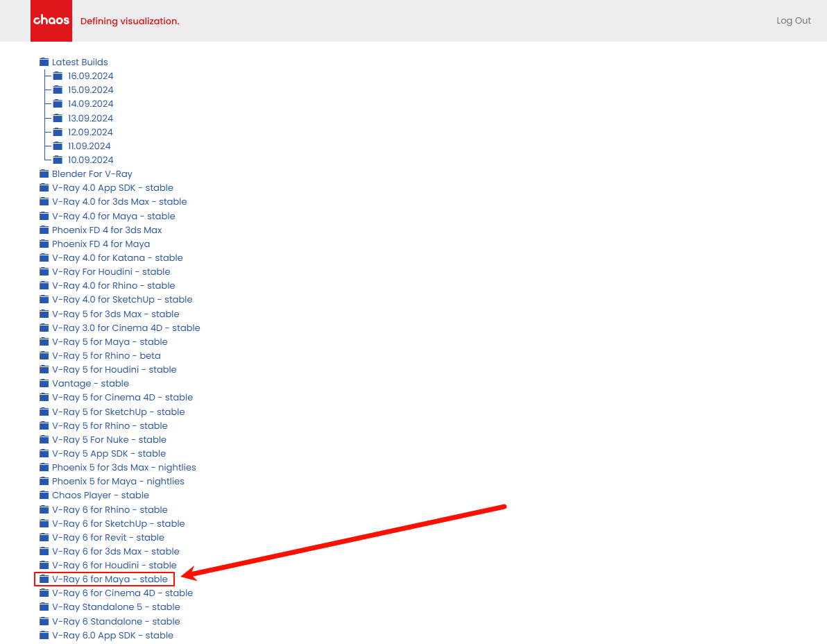Click folder icon for Vantage - stable
Viewport: 827px width, 644px height.
(x=44, y=384)
